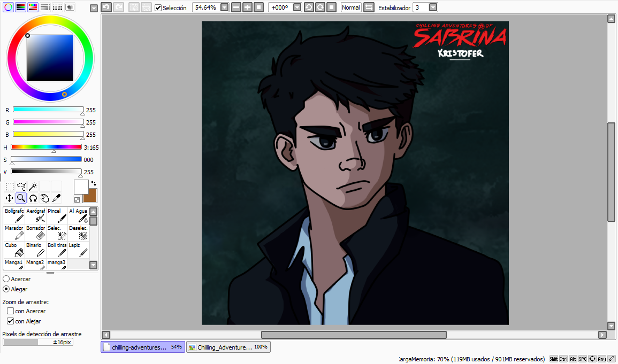Click the canvas horizontal scrollbar thumb

(354, 335)
